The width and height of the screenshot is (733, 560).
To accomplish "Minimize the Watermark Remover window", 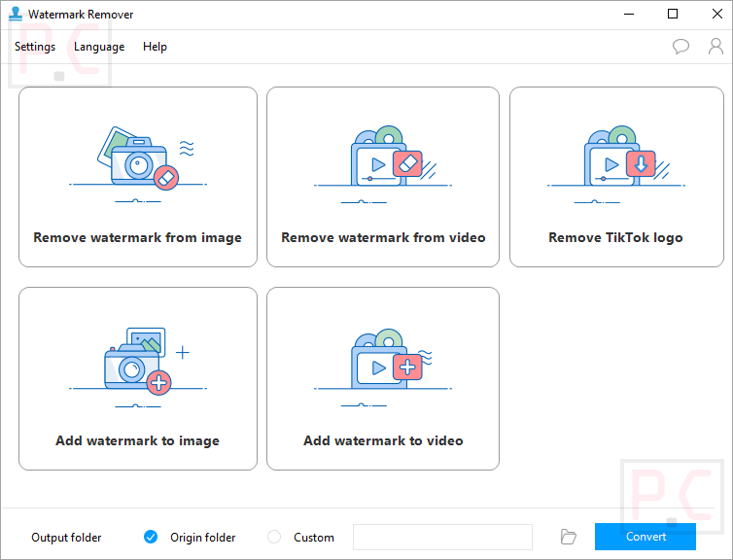I will point(629,14).
